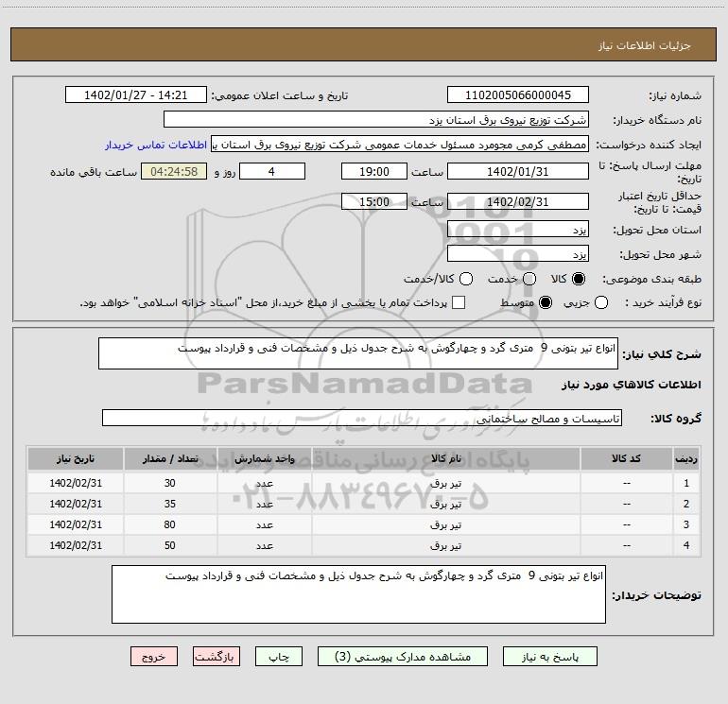
Task: Click تیر برق in row 3
Action: coord(445,524)
